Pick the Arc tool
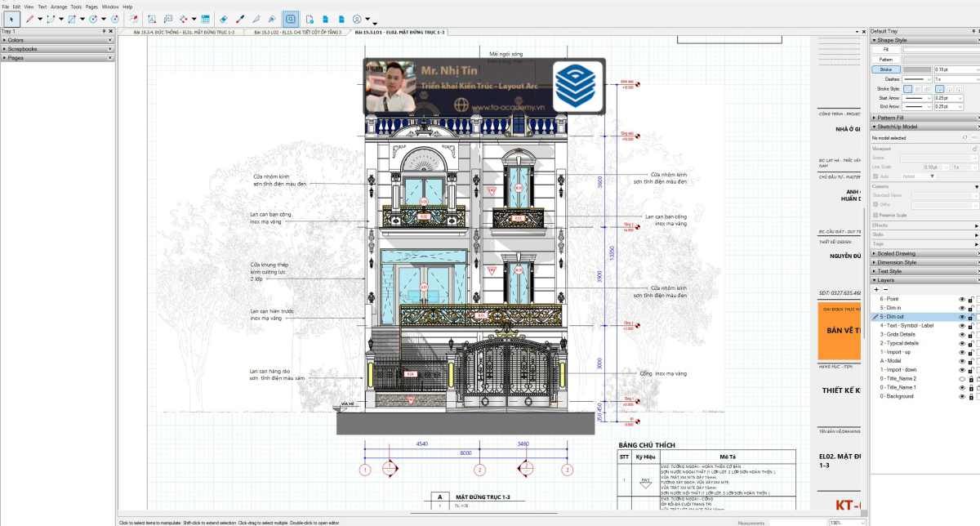This screenshot has height=526, width=980. click(51, 18)
